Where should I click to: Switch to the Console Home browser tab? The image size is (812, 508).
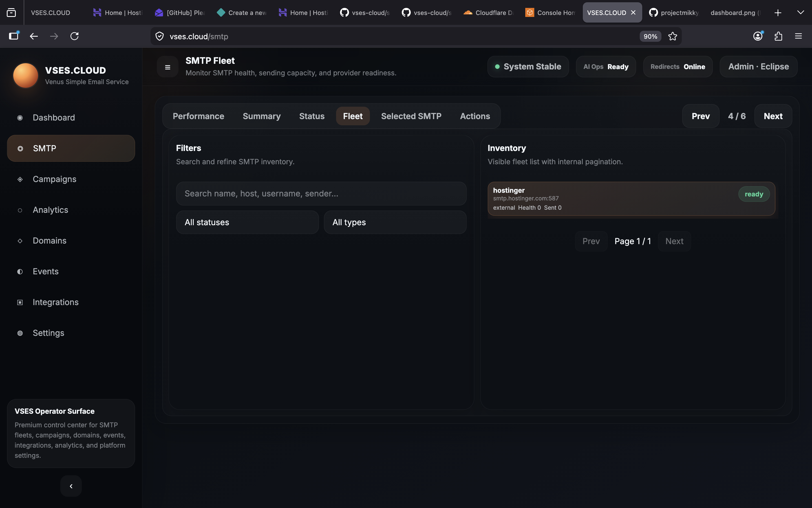pyautogui.click(x=550, y=13)
